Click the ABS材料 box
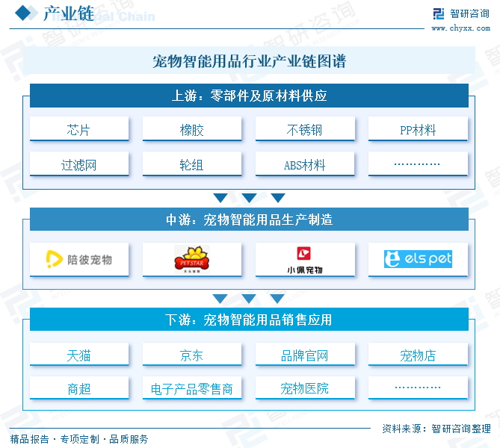This screenshot has height=448, width=500. (305, 165)
